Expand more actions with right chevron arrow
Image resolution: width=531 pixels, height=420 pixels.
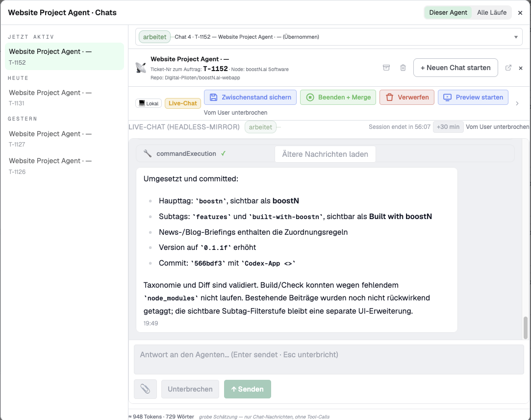coord(517,103)
